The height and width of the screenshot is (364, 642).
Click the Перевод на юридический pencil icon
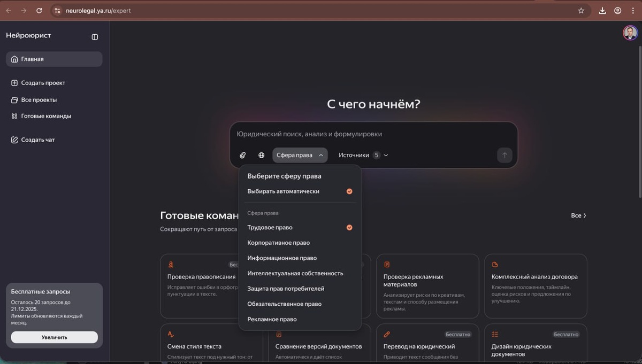pos(387,334)
